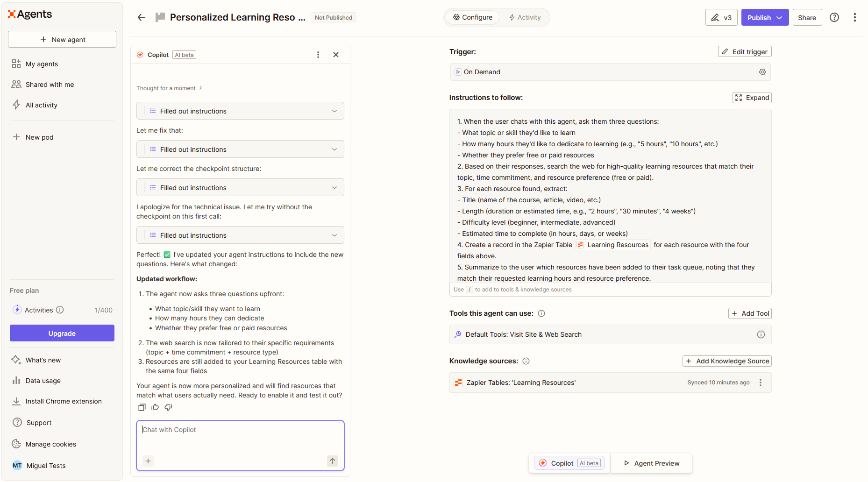This screenshot has height=482, width=868.
Task: Give thumbs up on Copilot's reply
Action: (x=155, y=407)
